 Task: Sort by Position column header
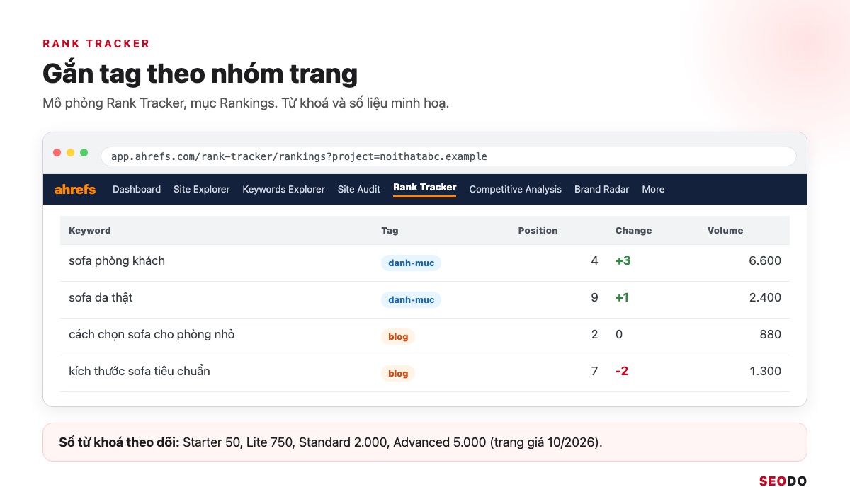pos(538,230)
